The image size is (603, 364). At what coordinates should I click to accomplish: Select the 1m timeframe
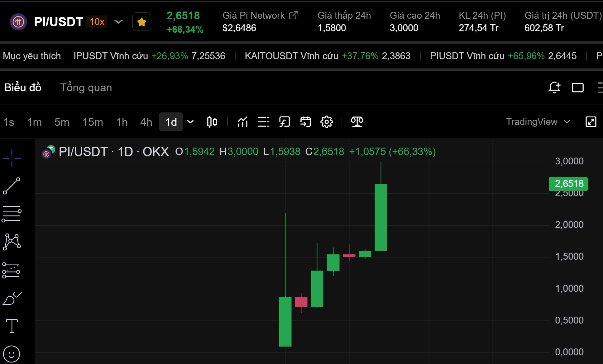pos(34,122)
